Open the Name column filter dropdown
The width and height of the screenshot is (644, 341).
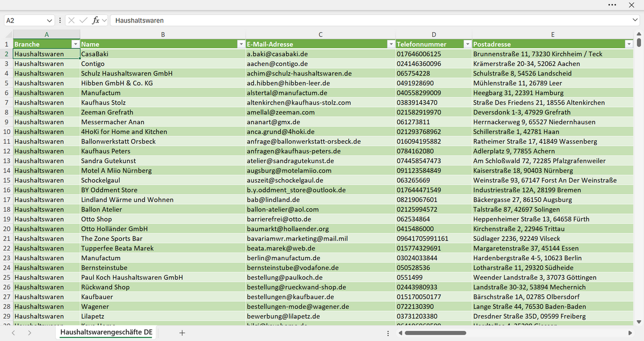pyautogui.click(x=240, y=45)
